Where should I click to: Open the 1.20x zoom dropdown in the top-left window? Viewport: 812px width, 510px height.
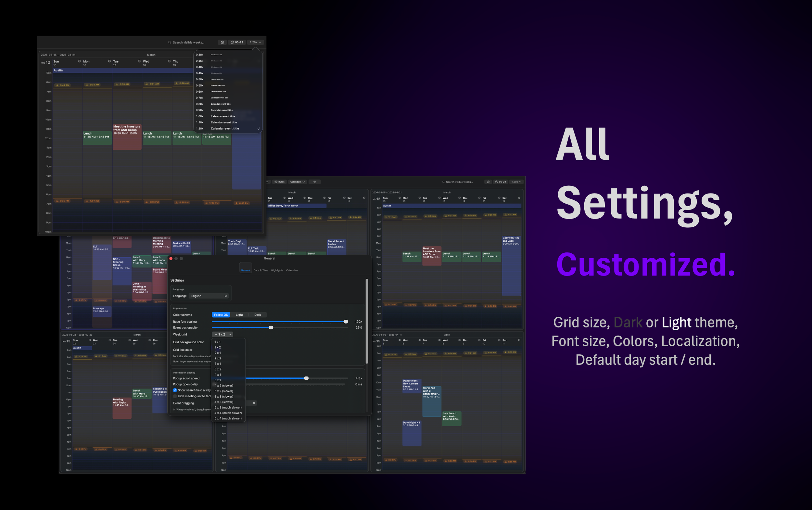coord(255,43)
